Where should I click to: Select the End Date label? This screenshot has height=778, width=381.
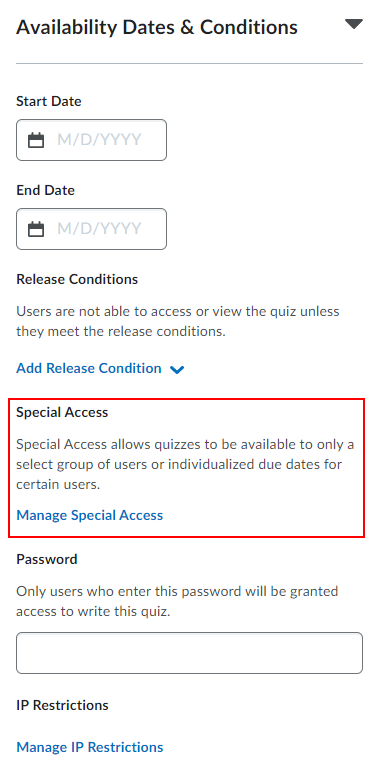(46, 191)
